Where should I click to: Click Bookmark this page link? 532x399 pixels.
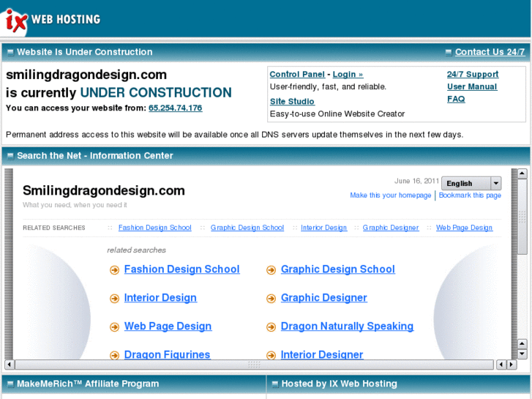click(470, 195)
